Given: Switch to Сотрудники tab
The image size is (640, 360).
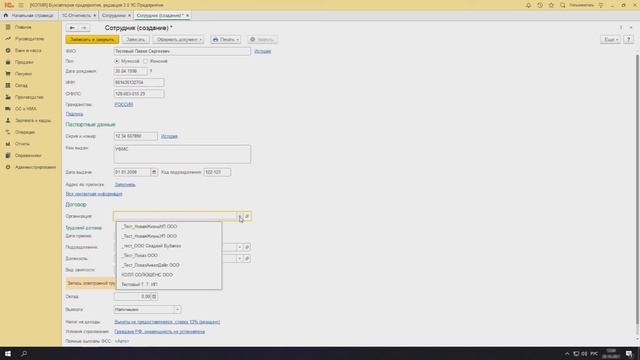Looking at the screenshot, I should tap(114, 16).
